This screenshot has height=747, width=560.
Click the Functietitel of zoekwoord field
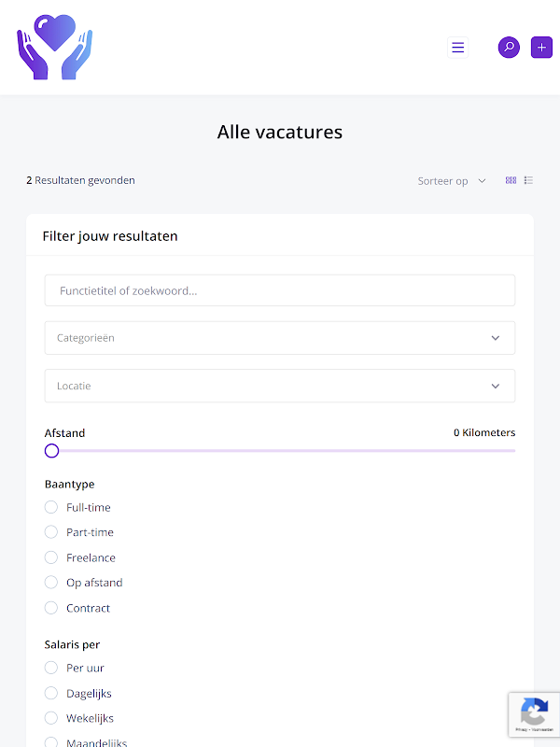point(280,290)
